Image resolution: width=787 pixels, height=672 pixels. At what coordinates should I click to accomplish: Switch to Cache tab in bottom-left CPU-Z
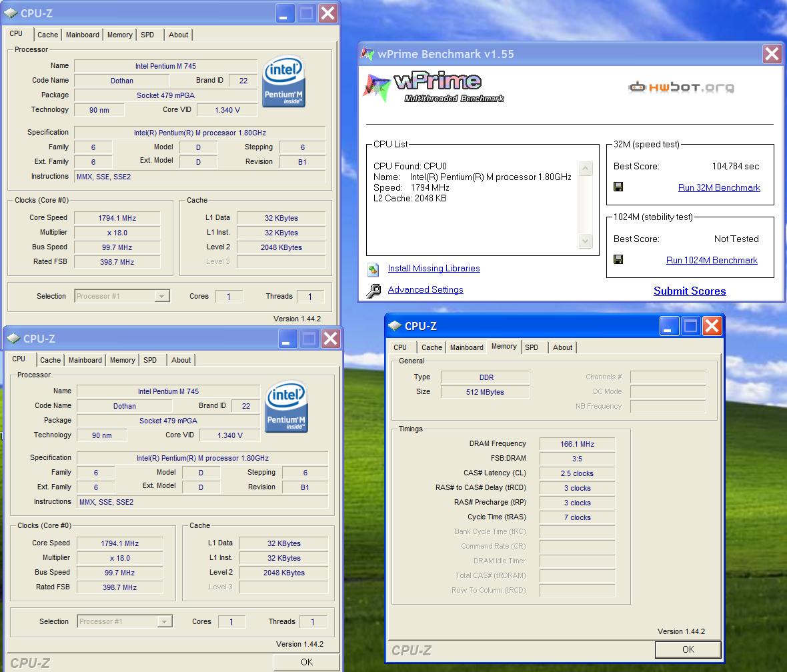pos(50,360)
